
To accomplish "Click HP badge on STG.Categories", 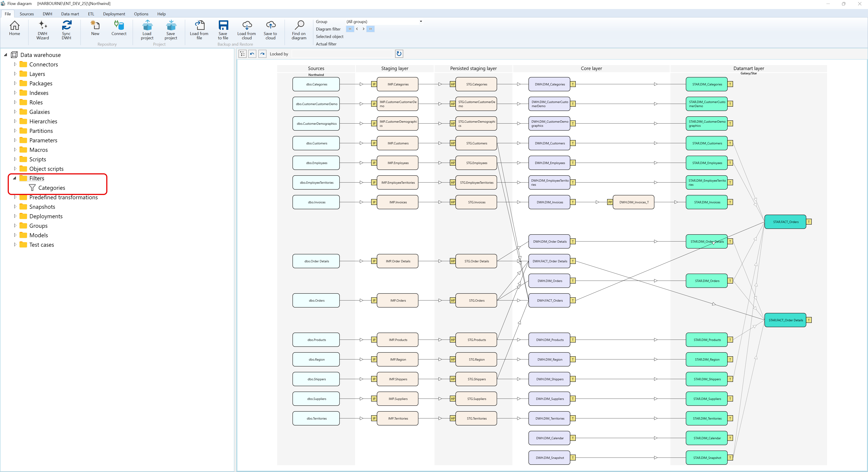I will pos(453,84).
